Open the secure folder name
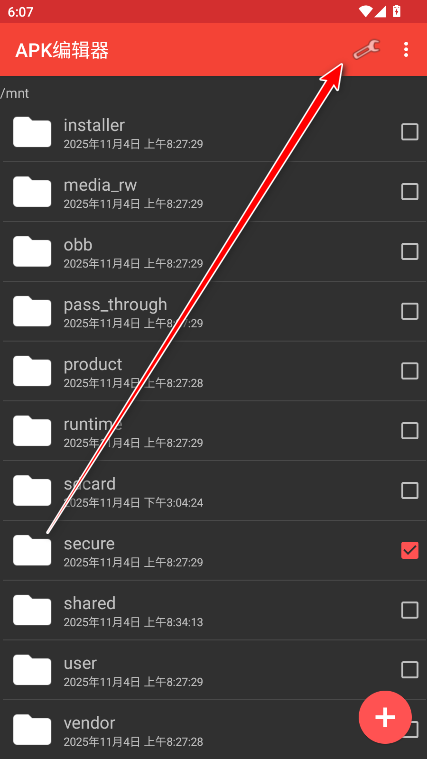The image size is (427, 759). [89, 544]
